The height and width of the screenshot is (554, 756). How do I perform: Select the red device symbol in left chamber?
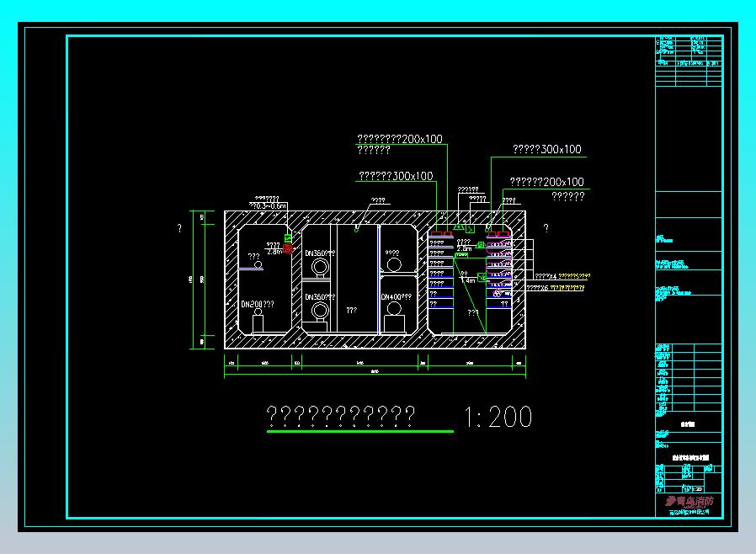[288, 248]
